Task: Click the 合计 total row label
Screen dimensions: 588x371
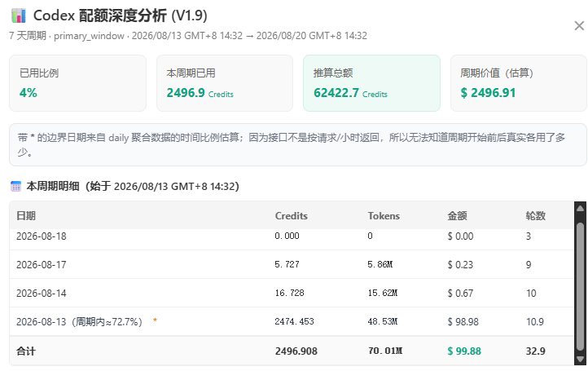Action: (x=26, y=351)
